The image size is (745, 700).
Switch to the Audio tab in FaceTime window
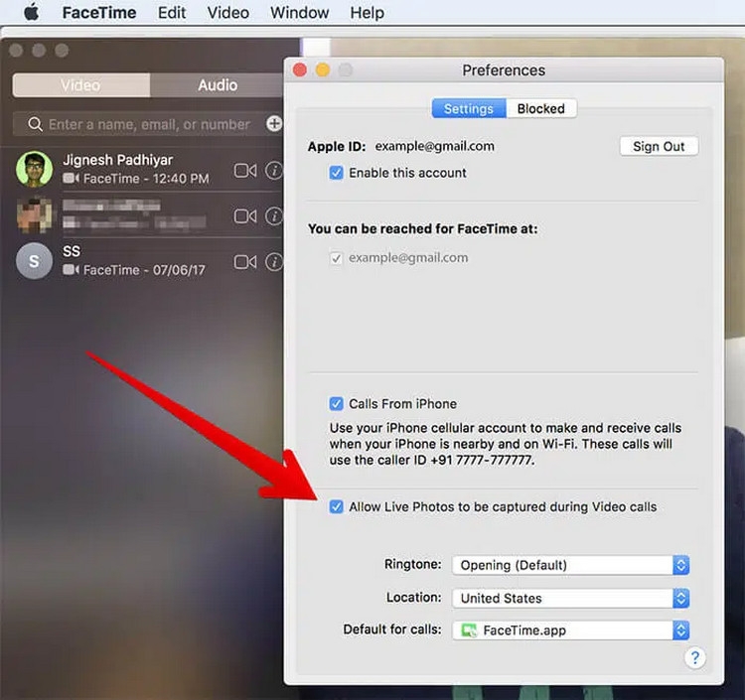pyautogui.click(x=218, y=85)
